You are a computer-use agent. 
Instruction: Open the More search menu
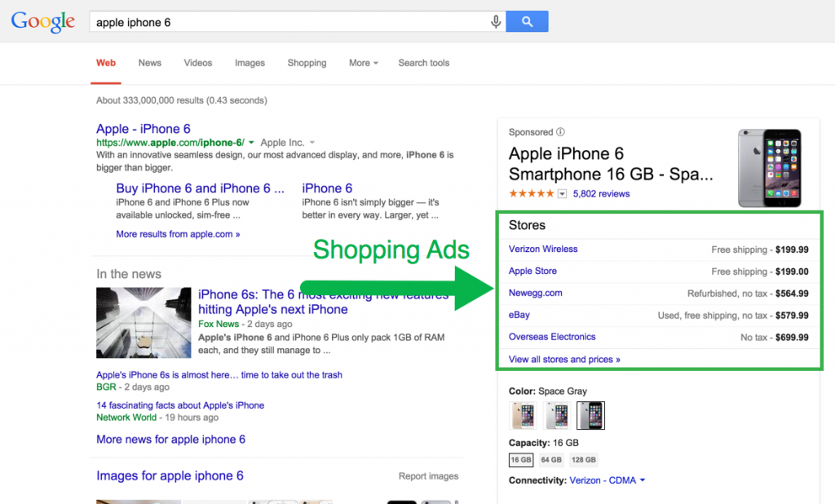pyautogui.click(x=363, y=63)
